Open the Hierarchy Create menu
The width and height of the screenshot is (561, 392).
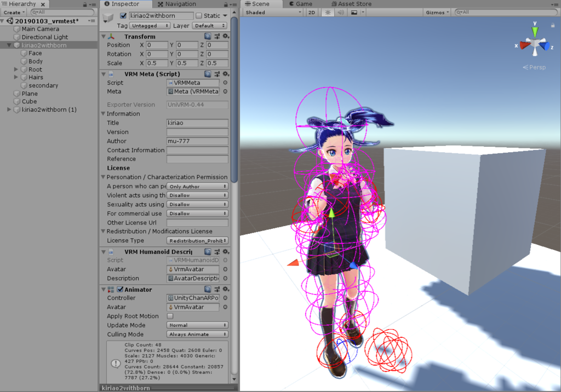(x=14, y=12)
